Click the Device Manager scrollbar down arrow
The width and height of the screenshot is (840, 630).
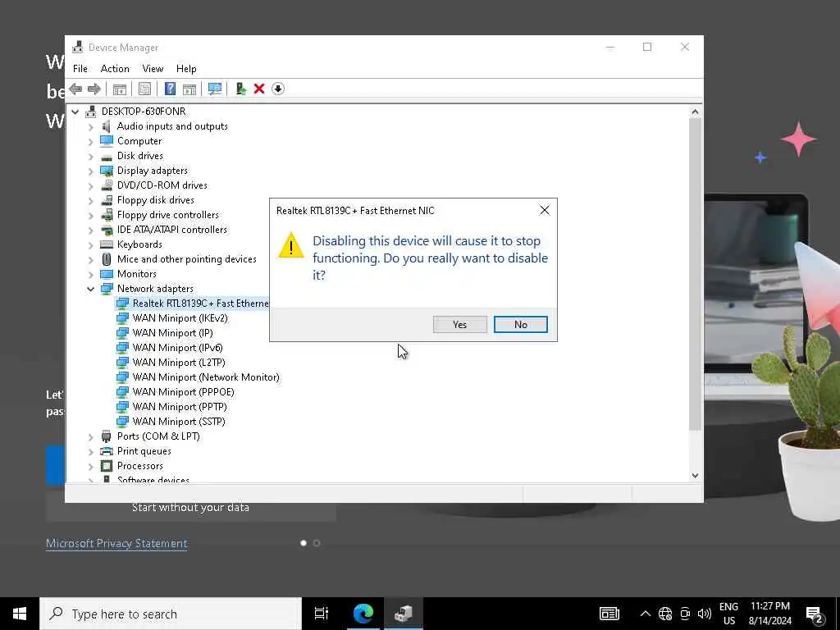pyautogui.click(x=695, y=475)
